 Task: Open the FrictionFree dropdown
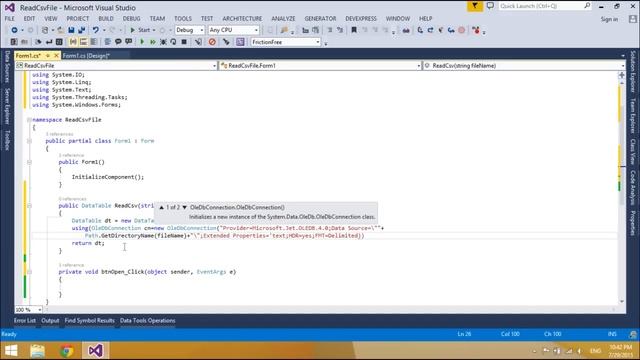point(286,42)
